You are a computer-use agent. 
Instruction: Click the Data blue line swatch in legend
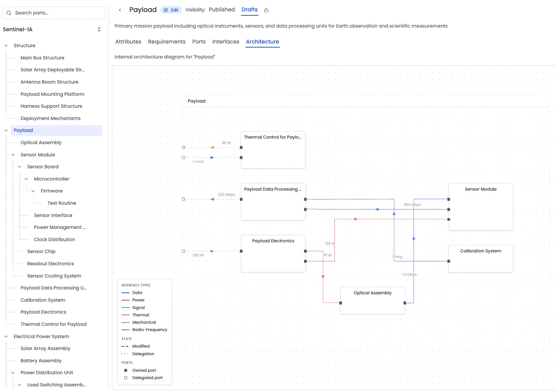tap(125, 293)
